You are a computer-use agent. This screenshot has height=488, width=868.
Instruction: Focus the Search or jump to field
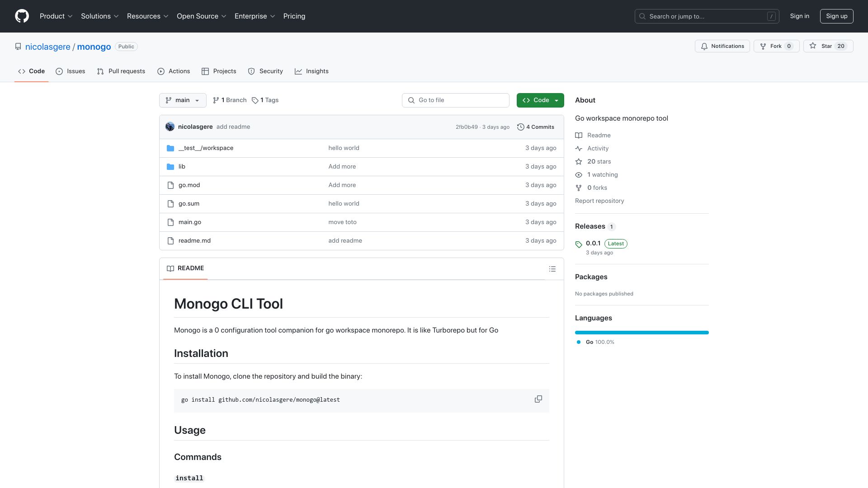click(x=707, y=16)
